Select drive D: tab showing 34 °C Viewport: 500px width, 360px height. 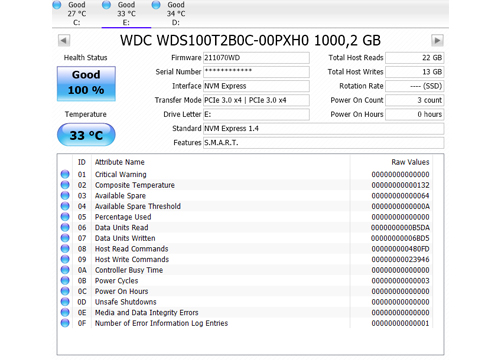click(x=176, y=13)
